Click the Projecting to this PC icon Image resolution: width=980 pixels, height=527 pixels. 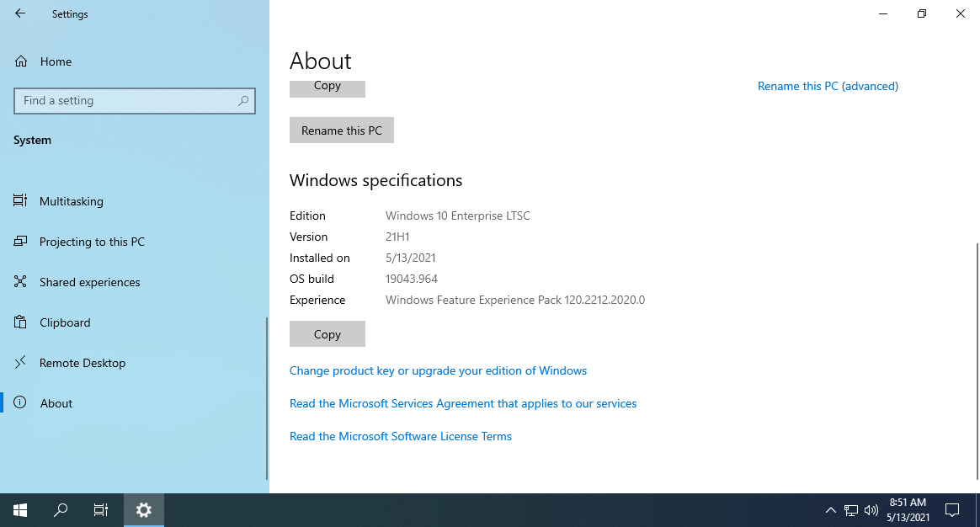(20, 242)
